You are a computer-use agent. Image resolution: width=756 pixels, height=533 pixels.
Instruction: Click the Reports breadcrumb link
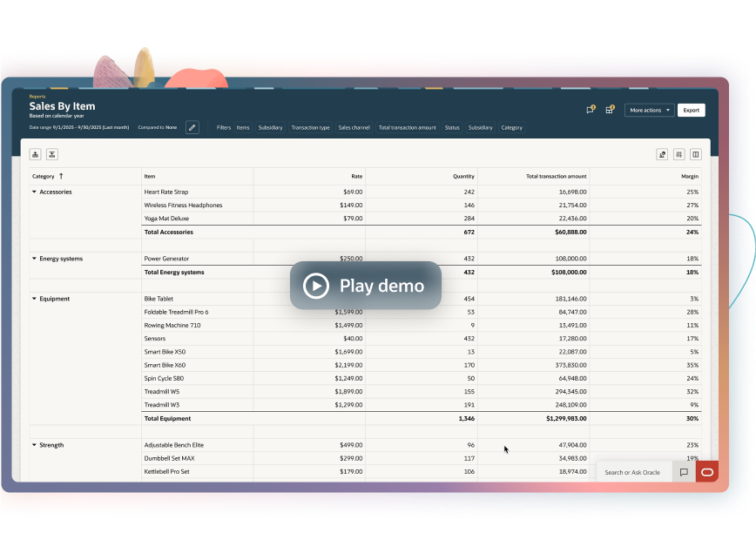click(37, 97)
